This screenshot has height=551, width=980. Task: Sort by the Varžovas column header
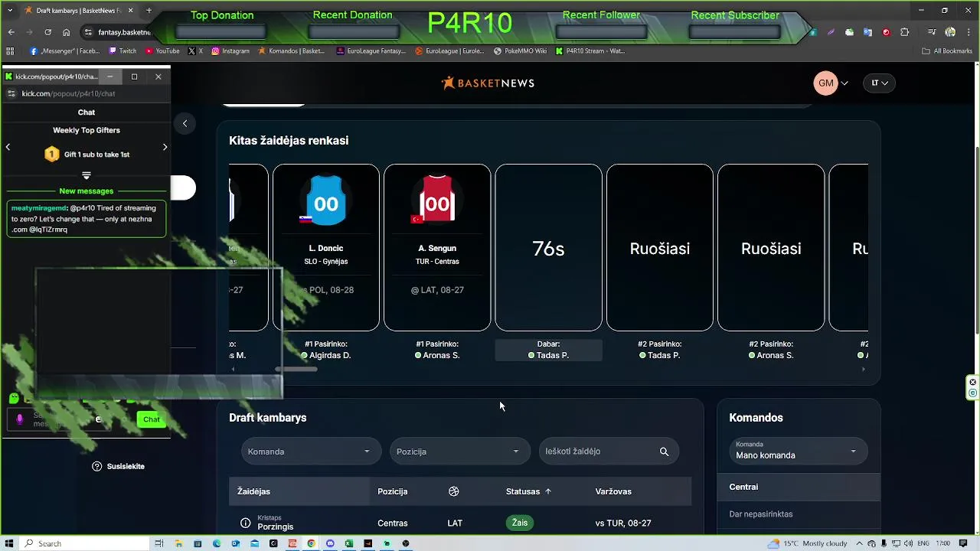(613, 491)
